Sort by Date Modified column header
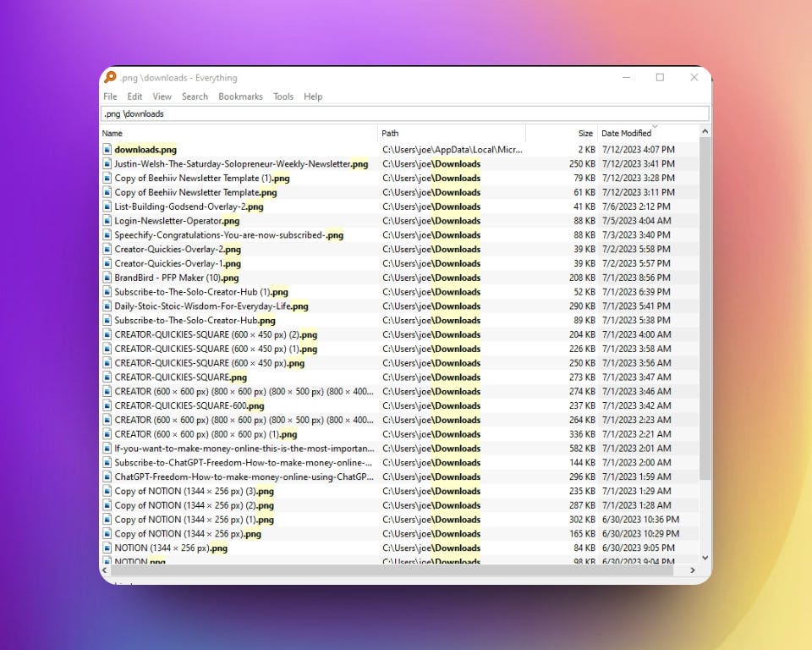The width and height of the screenshot is (812, 650). [649, 133]
